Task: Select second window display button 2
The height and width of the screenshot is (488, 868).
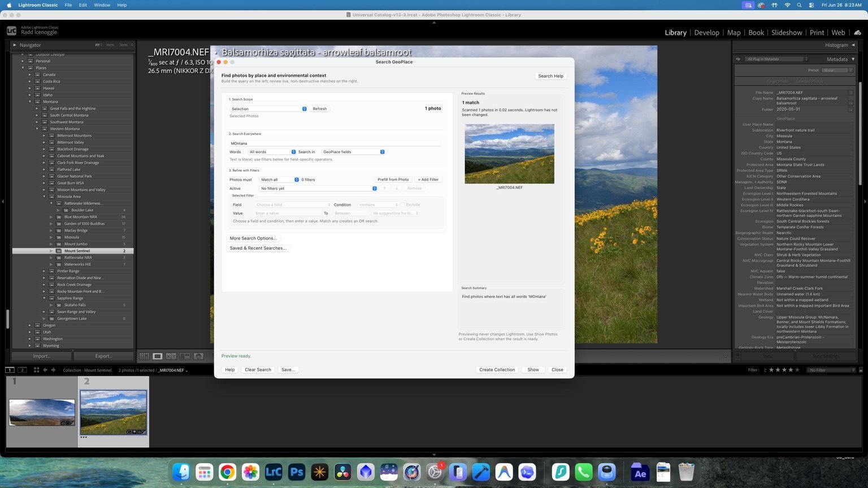Action: 22,370
